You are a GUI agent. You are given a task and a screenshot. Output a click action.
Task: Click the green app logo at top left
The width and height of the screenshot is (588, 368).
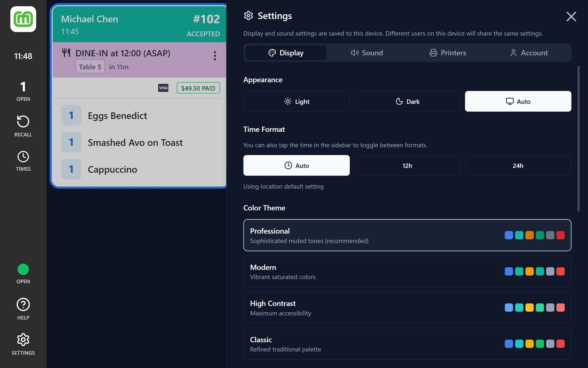23,19
